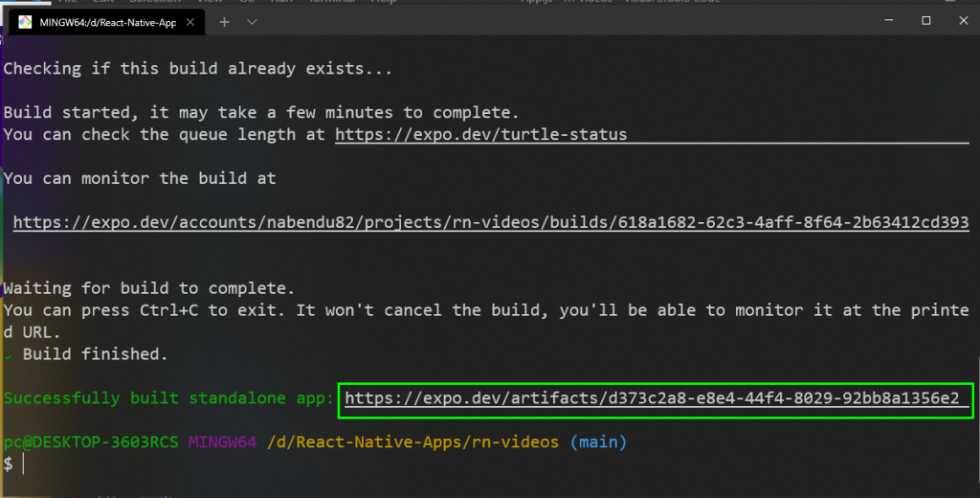Click 'You can press Ctrl+C to exit' line
980x498 pixels.
486,321
